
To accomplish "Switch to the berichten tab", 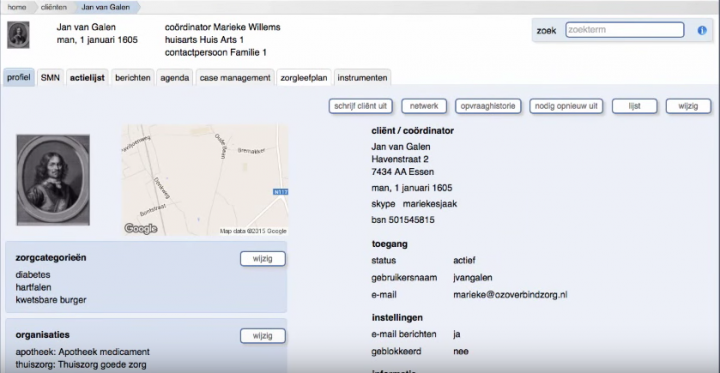I will click(133, 78).
